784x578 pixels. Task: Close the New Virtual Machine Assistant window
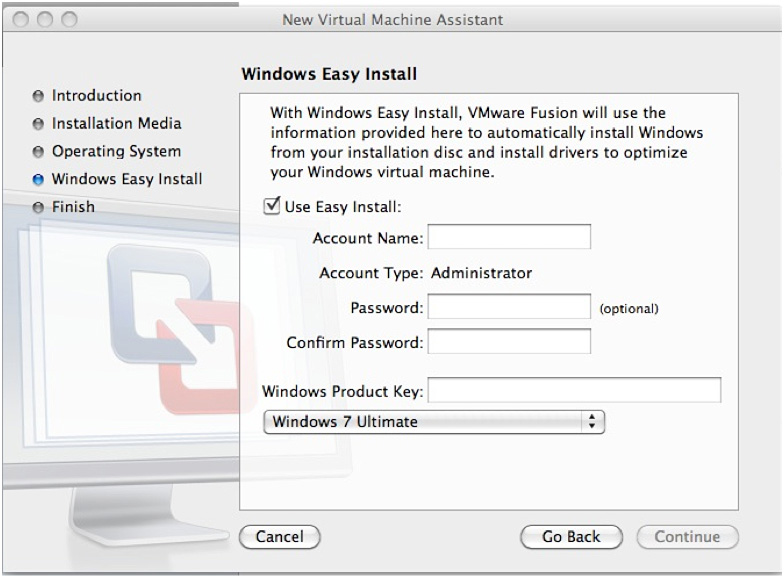20,20
